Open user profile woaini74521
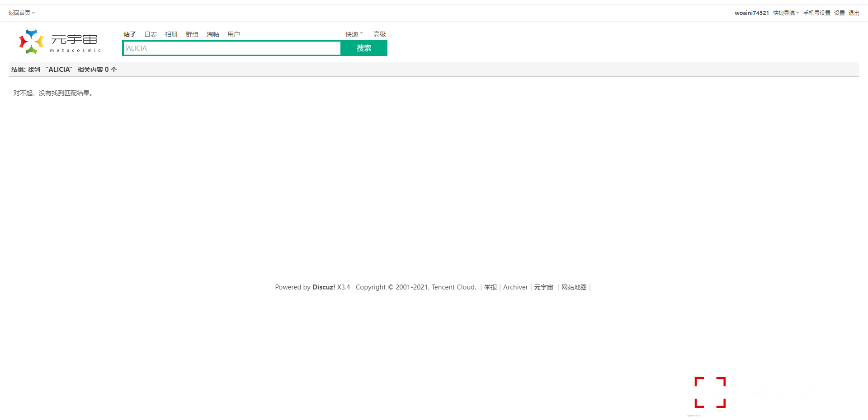Screen dimensions: 868x420 pos(751,13)
